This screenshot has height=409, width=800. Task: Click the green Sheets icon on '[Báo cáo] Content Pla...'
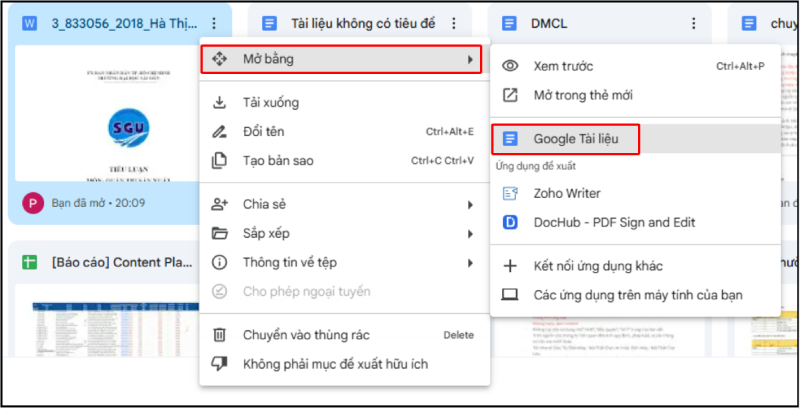pos(30,263)
